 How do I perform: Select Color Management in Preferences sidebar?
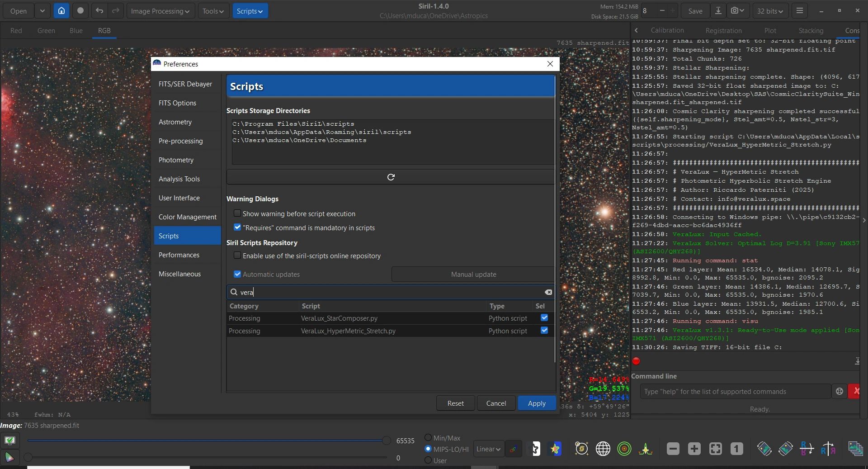[188, 217]
